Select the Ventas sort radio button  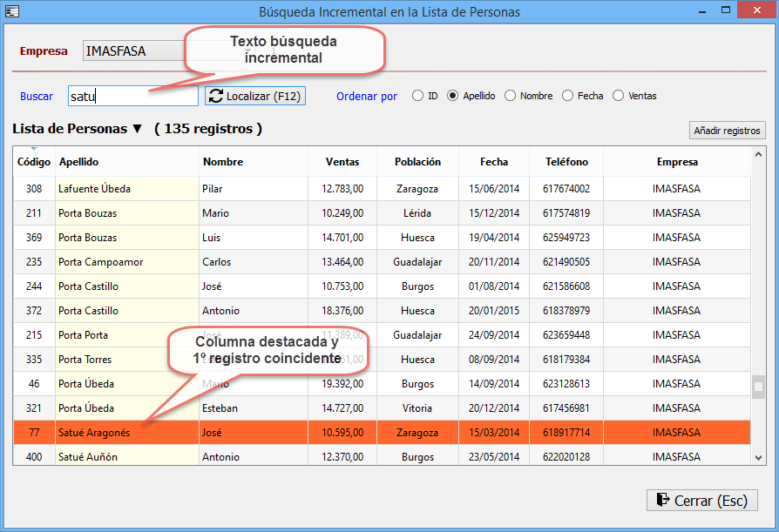pyautogui.click(x=619, y=96)
